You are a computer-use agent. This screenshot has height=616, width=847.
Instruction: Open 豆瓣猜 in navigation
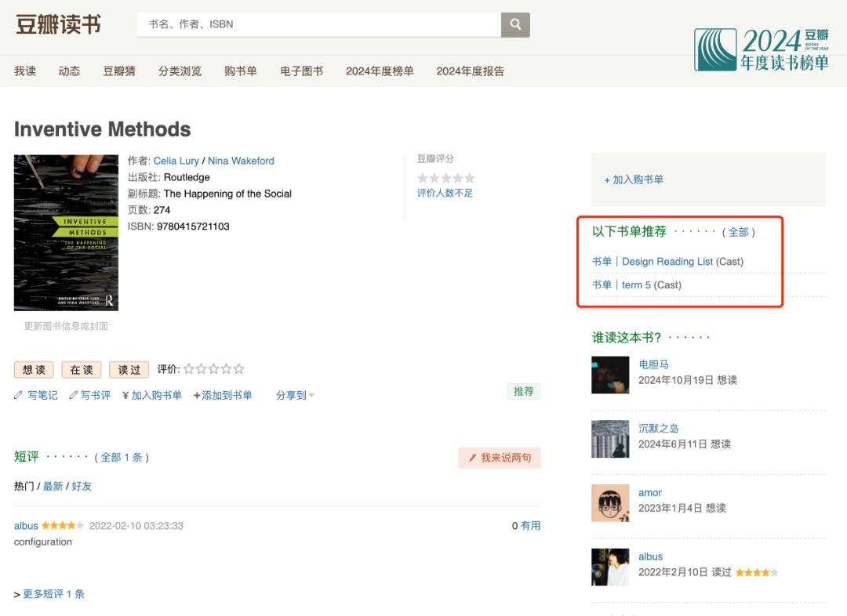click(x=119, y=71)
